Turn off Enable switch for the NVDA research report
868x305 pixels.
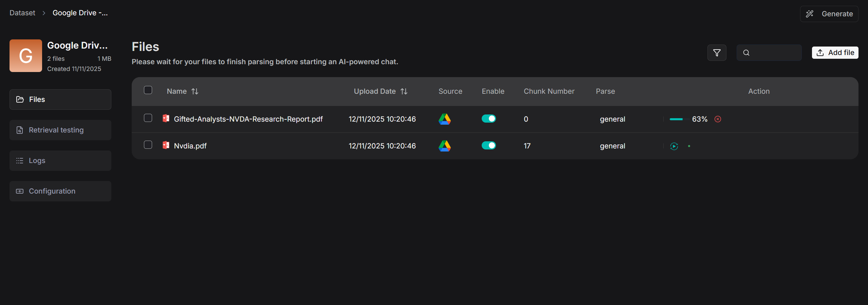point(489,119)
